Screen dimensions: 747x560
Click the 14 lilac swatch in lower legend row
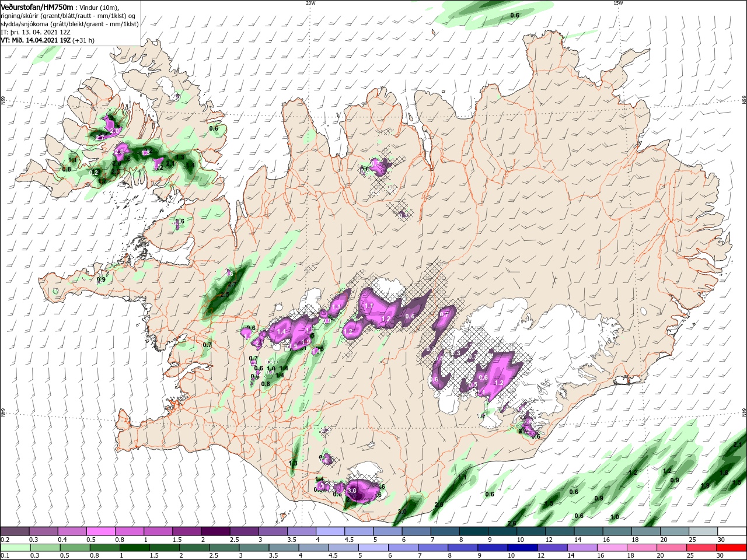click(x=581, y=548)
